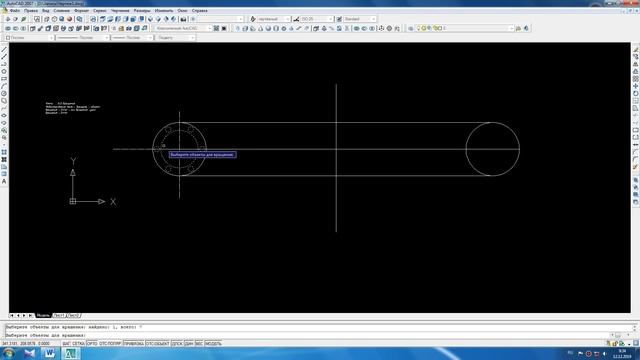Click the Dimension Style icon
Viewport: 640px width, 360px height.
coord(296,19)
